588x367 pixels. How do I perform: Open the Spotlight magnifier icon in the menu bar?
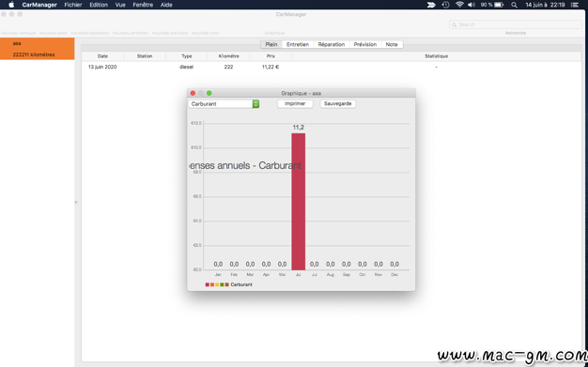click(x=514, y=5)
